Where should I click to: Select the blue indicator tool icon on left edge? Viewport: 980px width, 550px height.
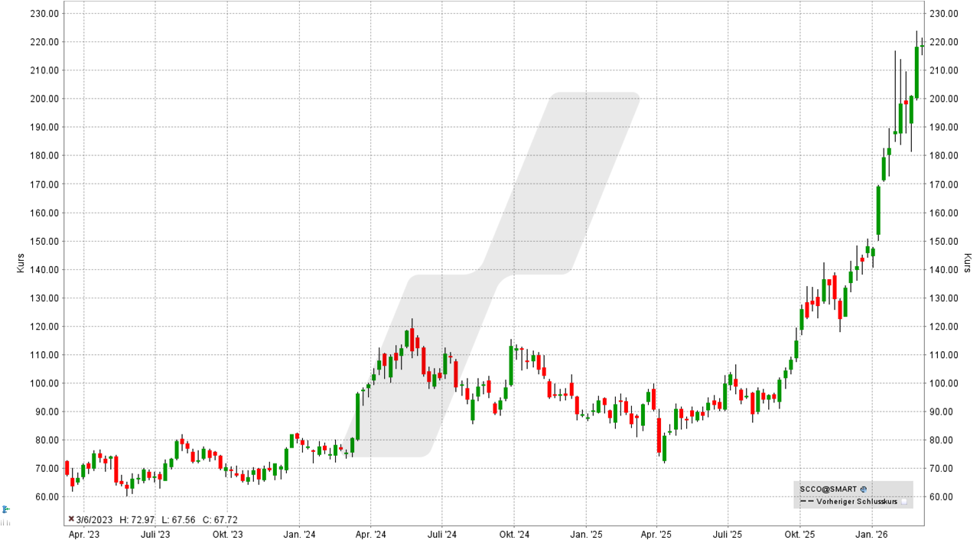[x=5, y=507]
